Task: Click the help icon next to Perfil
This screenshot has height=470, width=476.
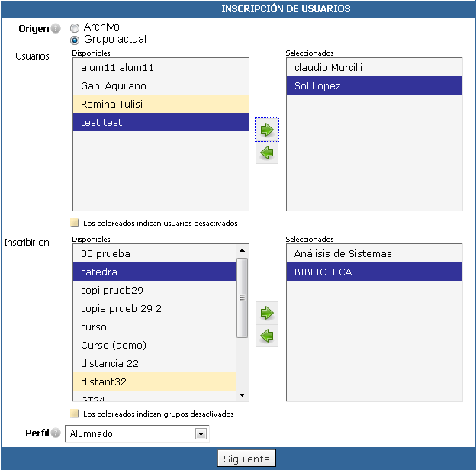Action: tap(56, 433)
